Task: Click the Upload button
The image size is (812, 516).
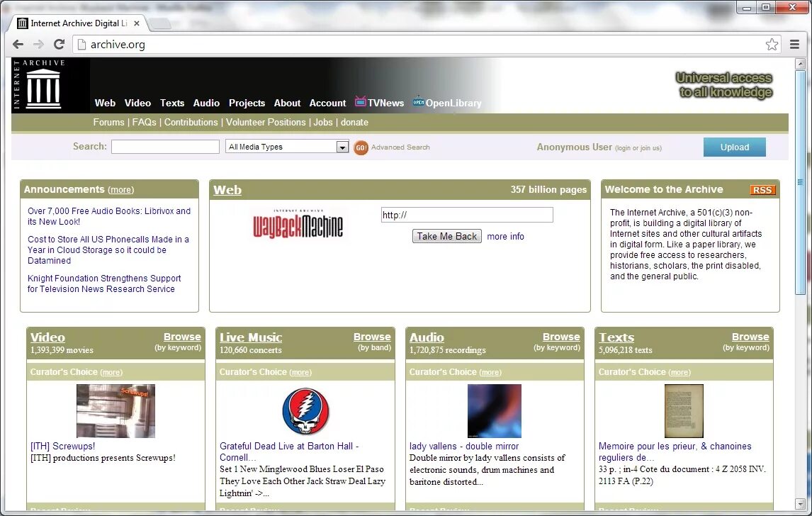Action: click(x=734, y=147)
